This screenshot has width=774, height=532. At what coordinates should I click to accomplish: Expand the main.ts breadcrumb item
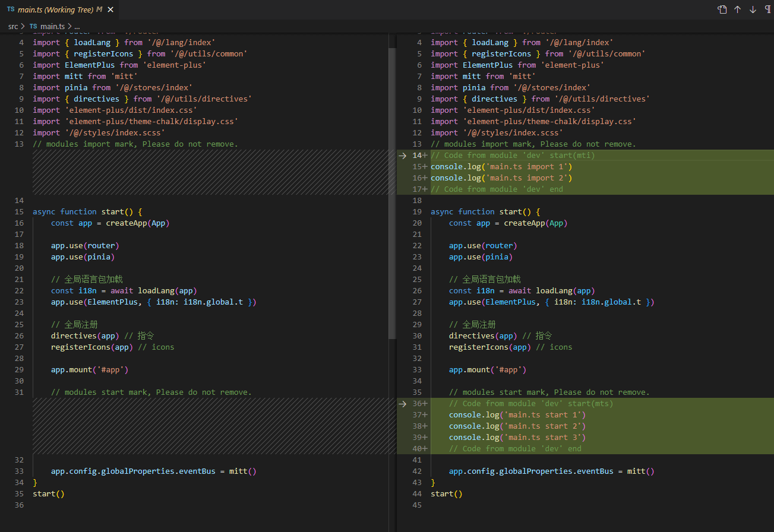52,26
